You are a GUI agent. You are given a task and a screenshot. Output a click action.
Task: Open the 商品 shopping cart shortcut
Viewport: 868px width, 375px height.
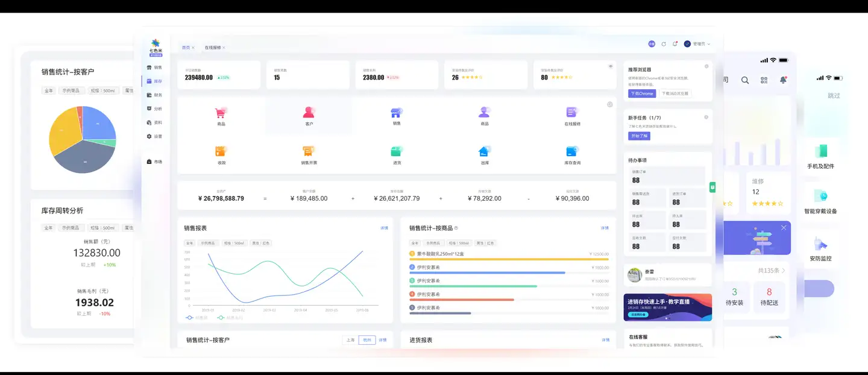coord(221,113)
